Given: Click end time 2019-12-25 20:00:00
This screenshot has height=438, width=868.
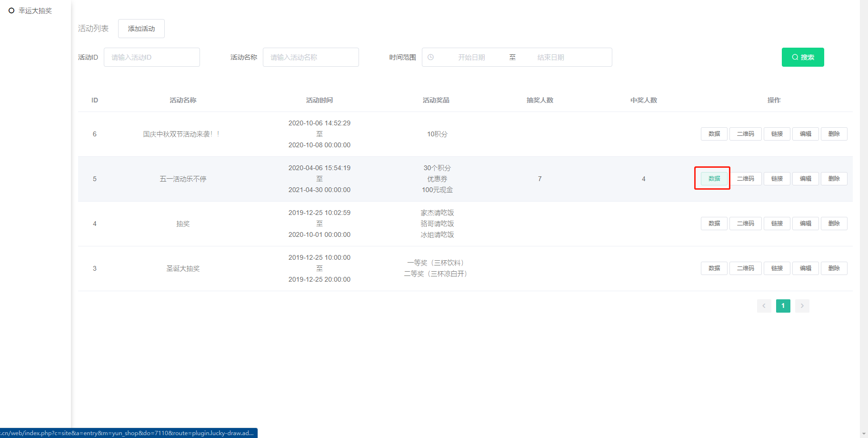Looking at the screenshot, I should pyautogui.click(x=319, y=279).
